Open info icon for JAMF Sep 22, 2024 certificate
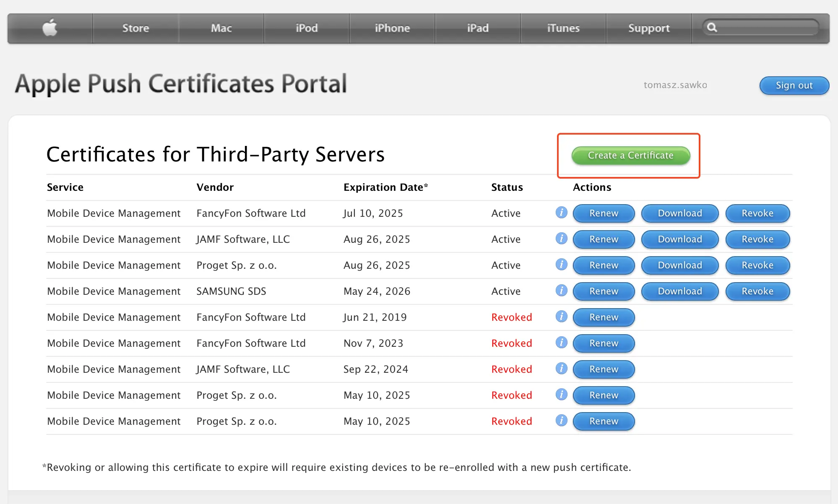Screen dimensions: 838x504 point(561,369)
